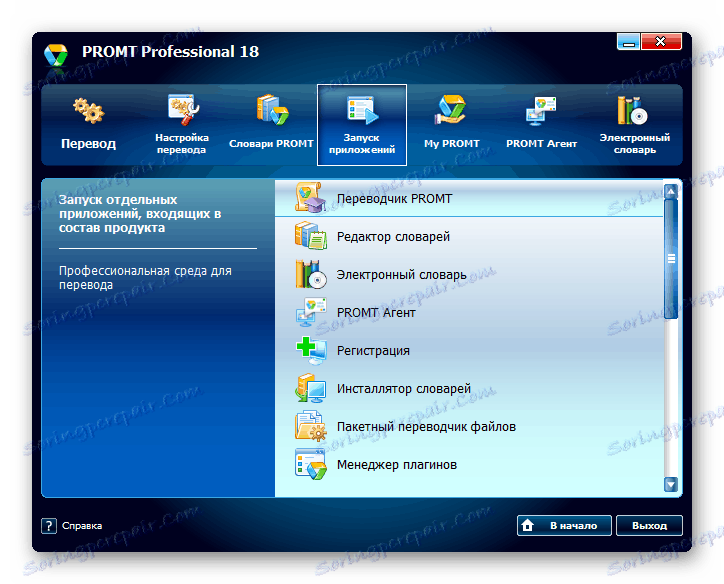Select the Запуск приложений tab label
The height and width of the screenshot is (584, 724).
362,144
